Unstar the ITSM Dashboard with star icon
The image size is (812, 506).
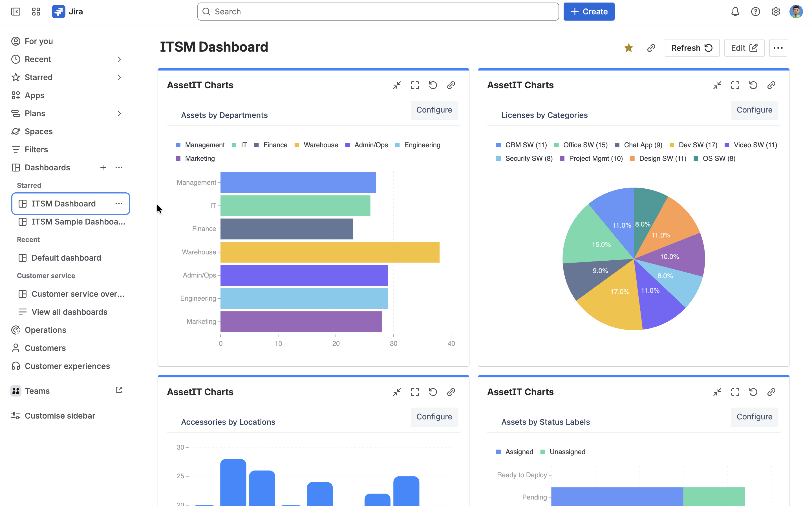(x=629, y=48)
